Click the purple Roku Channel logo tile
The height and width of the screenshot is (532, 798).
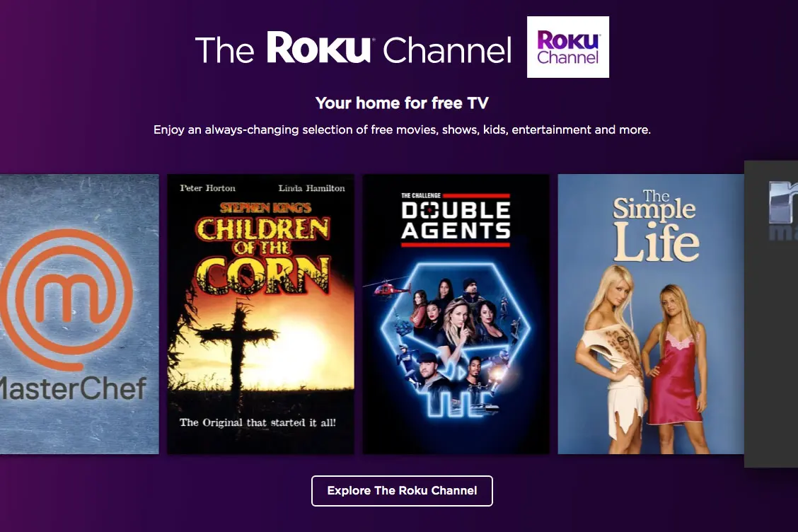click(x=568, y=47)
